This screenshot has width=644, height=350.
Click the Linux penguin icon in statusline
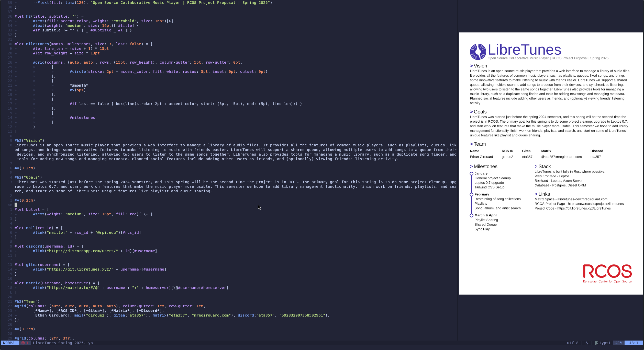tap(586, 343)
